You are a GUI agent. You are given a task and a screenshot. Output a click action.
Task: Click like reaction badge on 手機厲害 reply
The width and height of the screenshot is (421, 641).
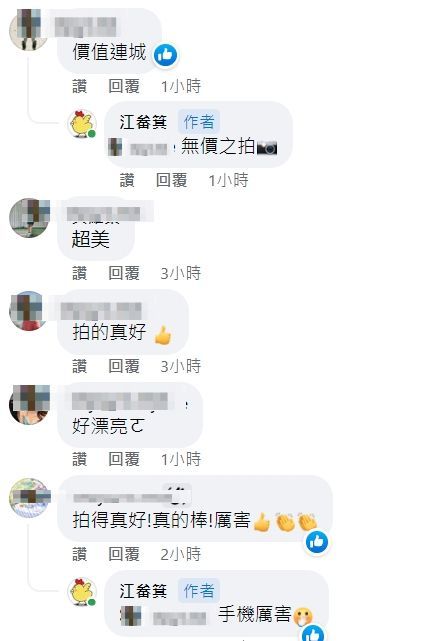point(314,633)
